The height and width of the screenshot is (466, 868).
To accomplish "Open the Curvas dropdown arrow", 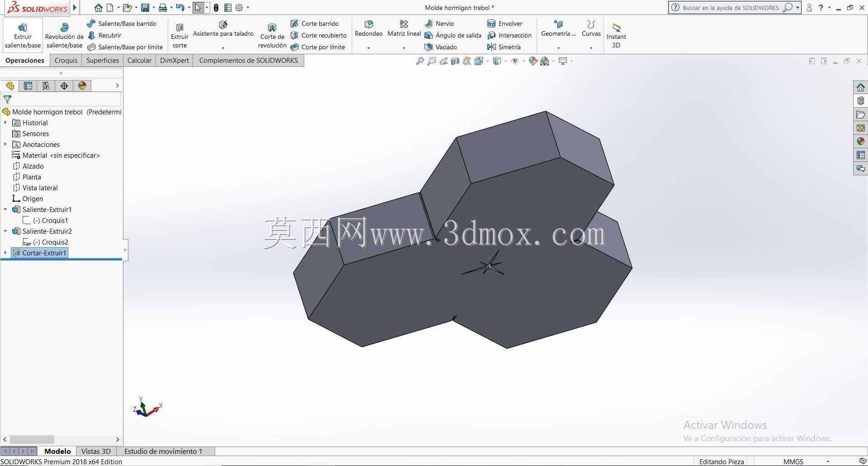I will [591, 48].
